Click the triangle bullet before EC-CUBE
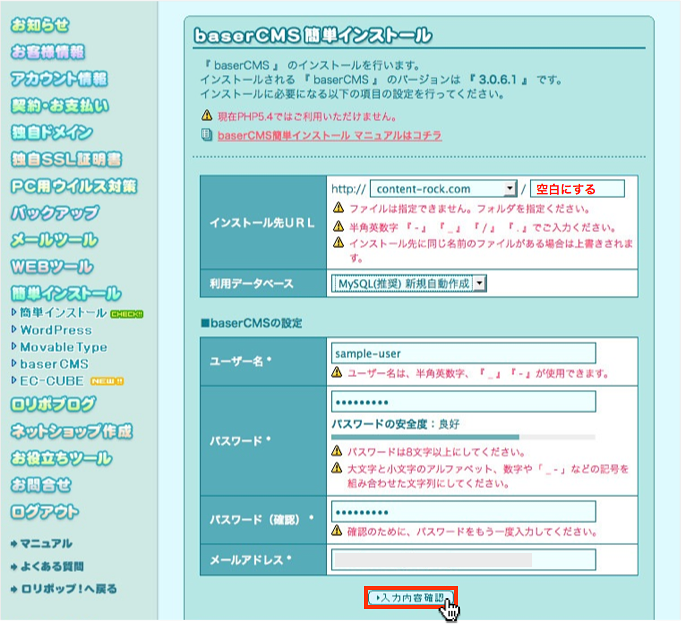Image resolution: width=681 pixels, height=624 pixels. pos(14,380)
